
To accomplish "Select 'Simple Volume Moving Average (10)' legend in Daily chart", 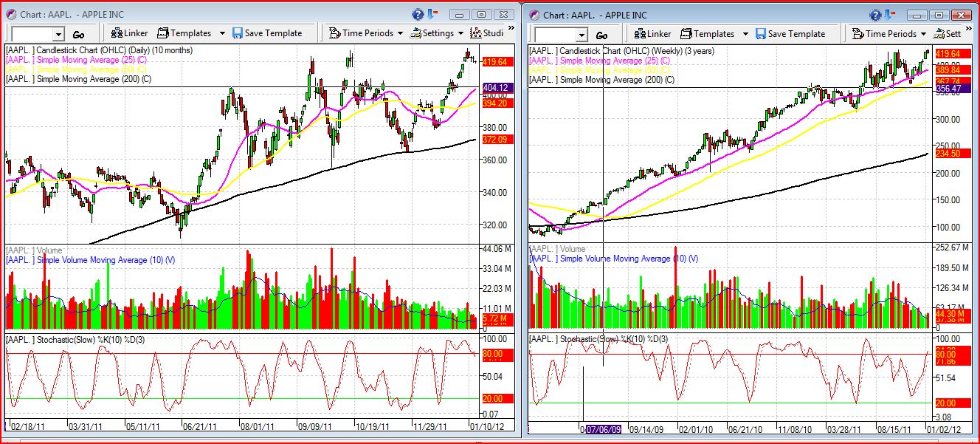I will point(91,260).
